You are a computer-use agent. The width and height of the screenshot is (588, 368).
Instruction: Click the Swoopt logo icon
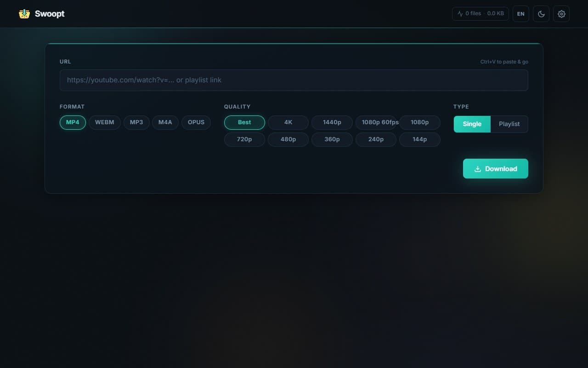24,14
